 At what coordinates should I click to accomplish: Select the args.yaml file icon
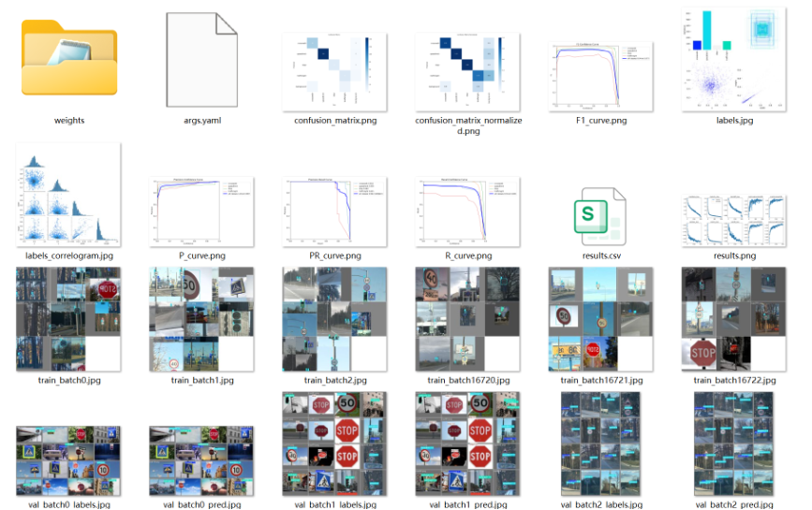(x=202, y=60)
